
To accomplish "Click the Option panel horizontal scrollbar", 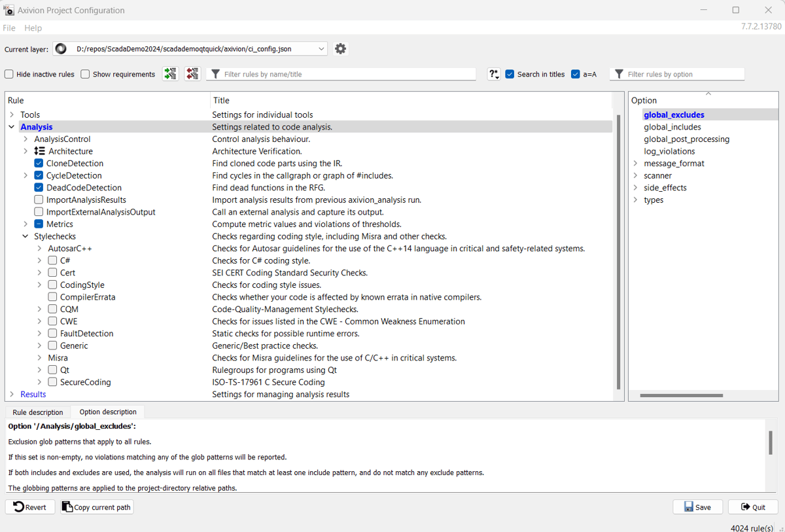I will 681,395.
